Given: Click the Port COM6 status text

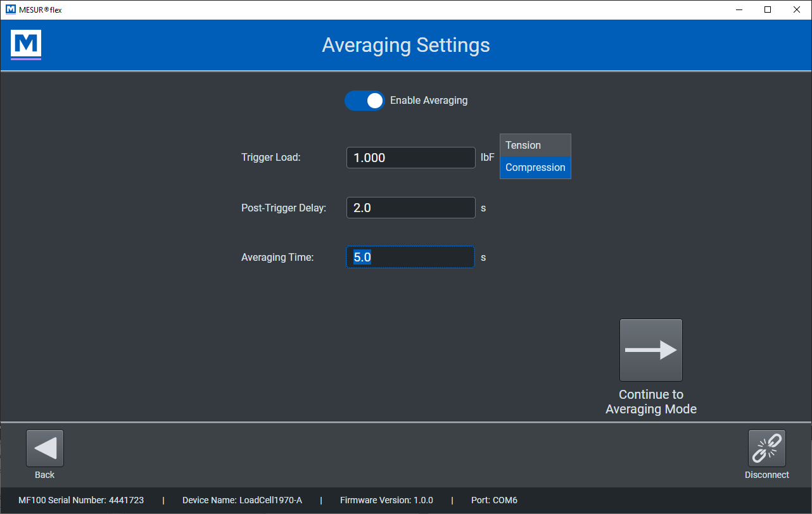Looking at the screenshot, I should point(494,500).
